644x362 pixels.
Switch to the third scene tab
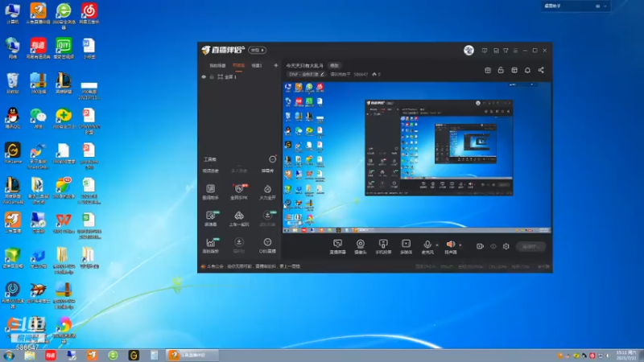click(257, 65)
